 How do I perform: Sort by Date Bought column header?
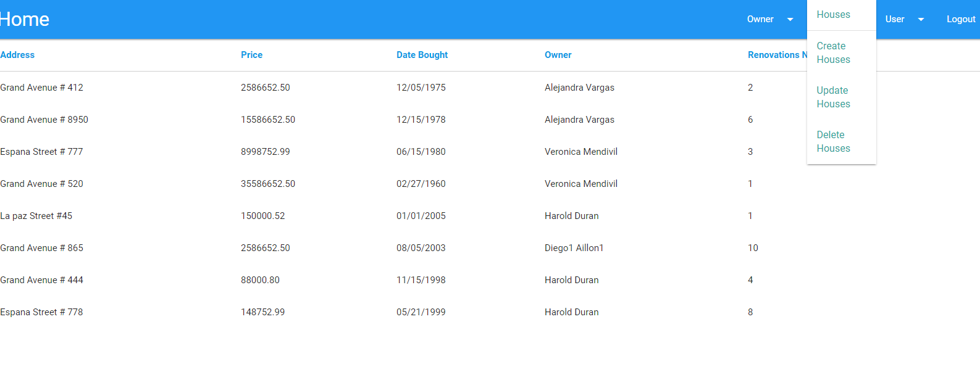(x=422, y=55)
